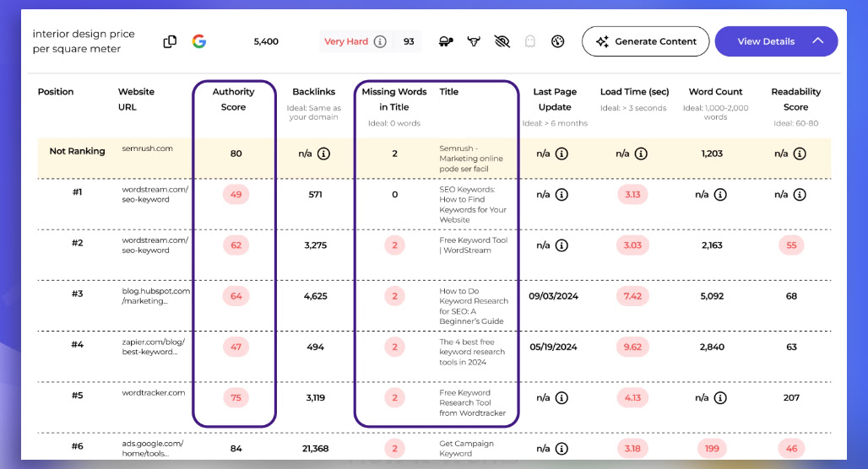Open semrush.com URL in Not Ranking row
Viewport: 868px width, 469px height.
click(147, 148)
